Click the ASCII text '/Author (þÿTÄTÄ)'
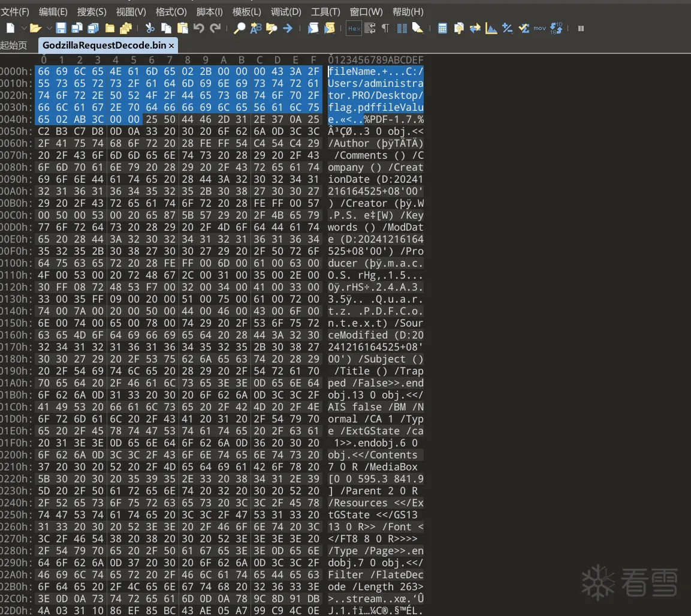The image size is (691, 616). coord(376,143)
